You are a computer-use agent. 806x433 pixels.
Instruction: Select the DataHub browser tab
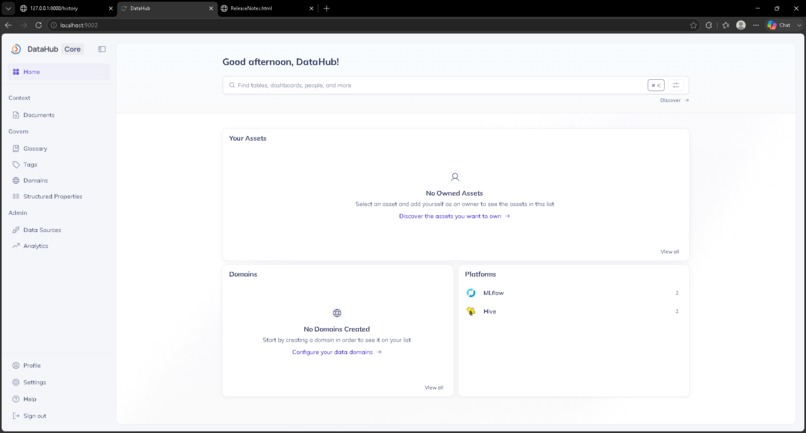[x=167, y=8]
